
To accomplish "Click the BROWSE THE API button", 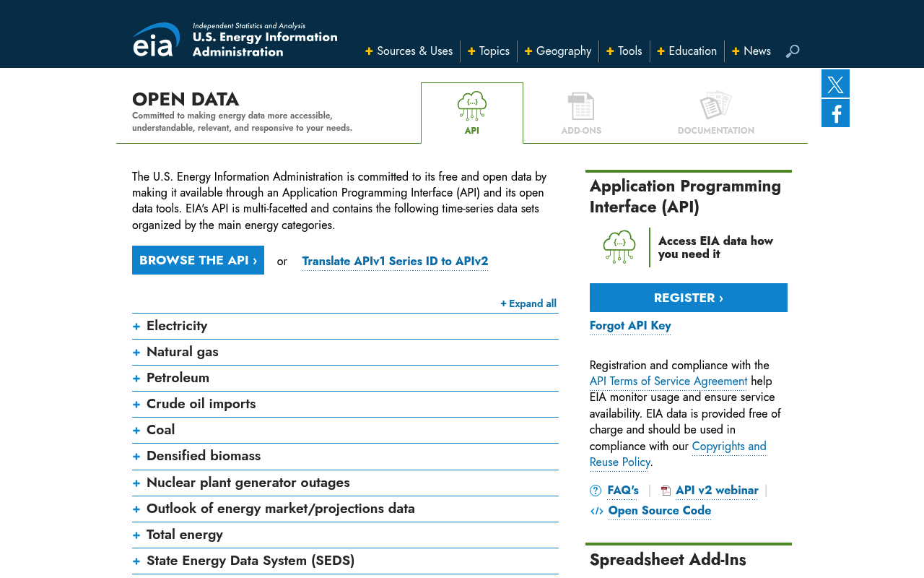I will [198, 260].
